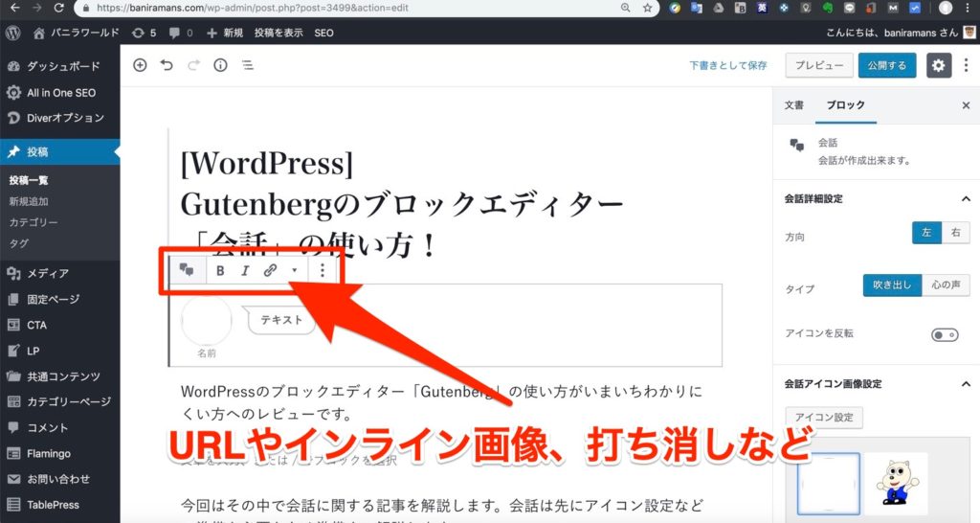The image size is (980, 523).
Task: Open more rich text controls dropdown
Action: click(x=295, y=270)
